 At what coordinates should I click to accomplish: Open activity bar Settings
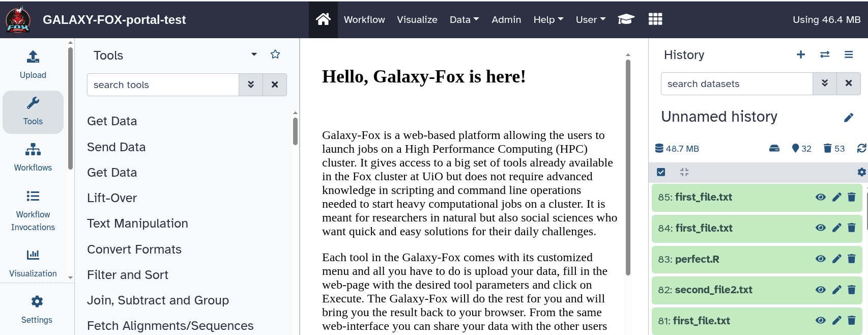tap(37, 310)
